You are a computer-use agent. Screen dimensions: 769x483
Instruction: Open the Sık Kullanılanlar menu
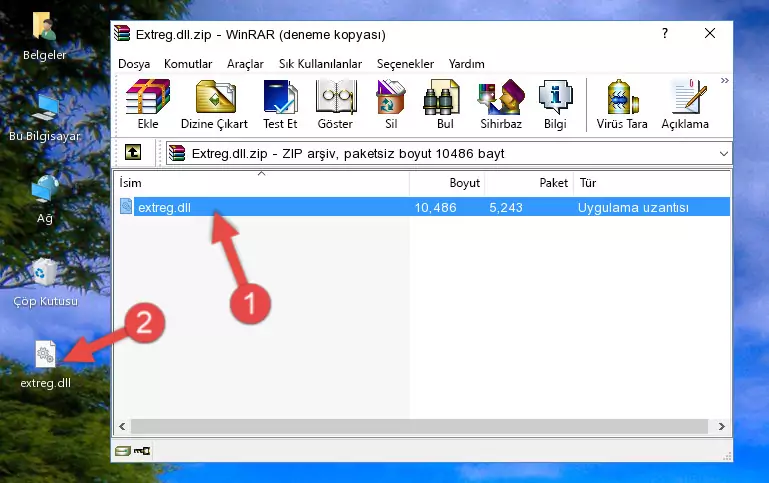(x=320, y=64)
